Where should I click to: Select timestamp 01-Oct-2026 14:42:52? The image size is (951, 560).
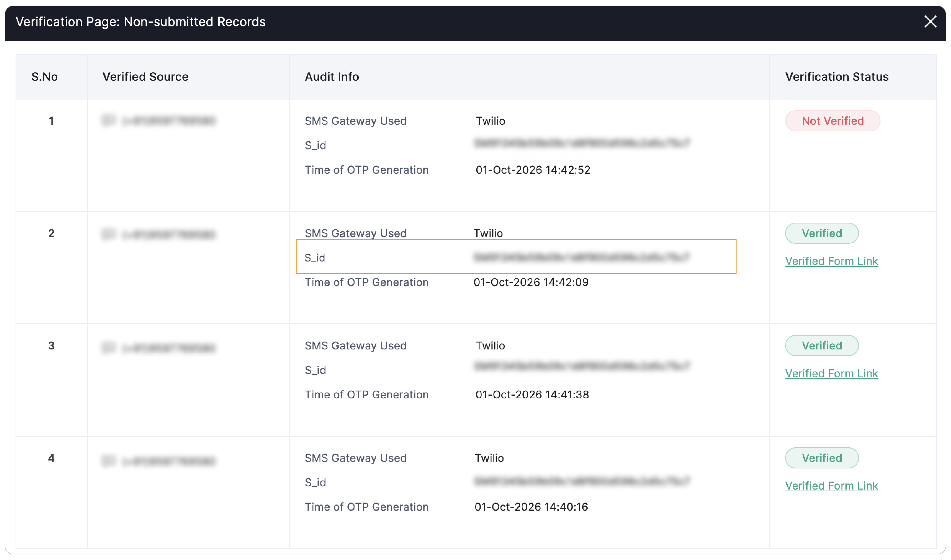click(533, 170)
